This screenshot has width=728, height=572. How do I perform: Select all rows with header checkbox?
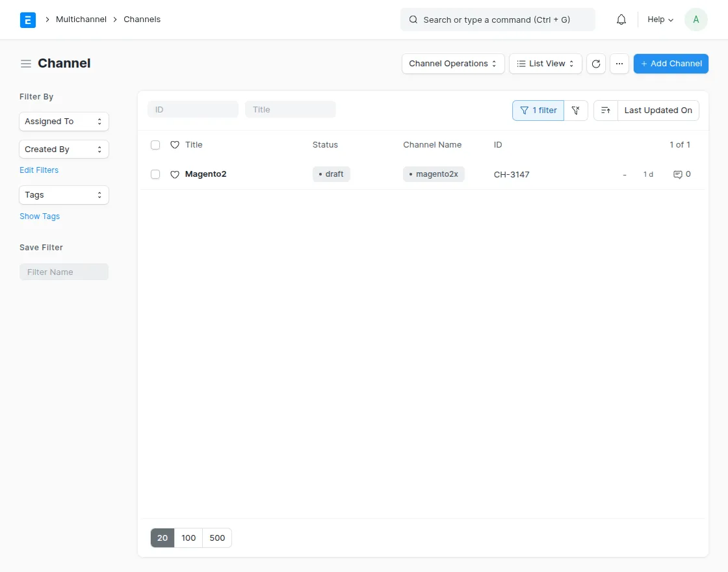155,145
